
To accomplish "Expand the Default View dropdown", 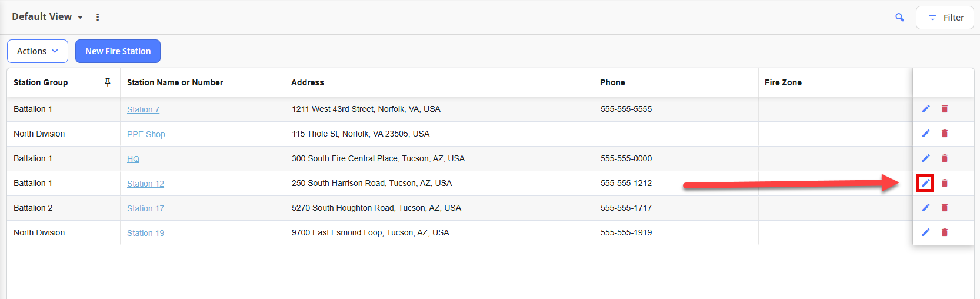I will pyautogui.click(x=47, y=17).
